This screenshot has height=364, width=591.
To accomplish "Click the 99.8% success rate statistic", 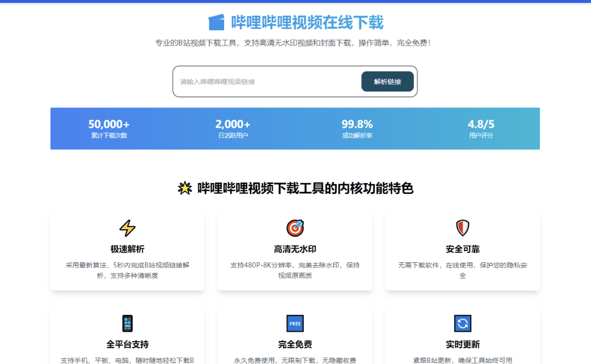I will pyautogui.click(x=357, y=124).
